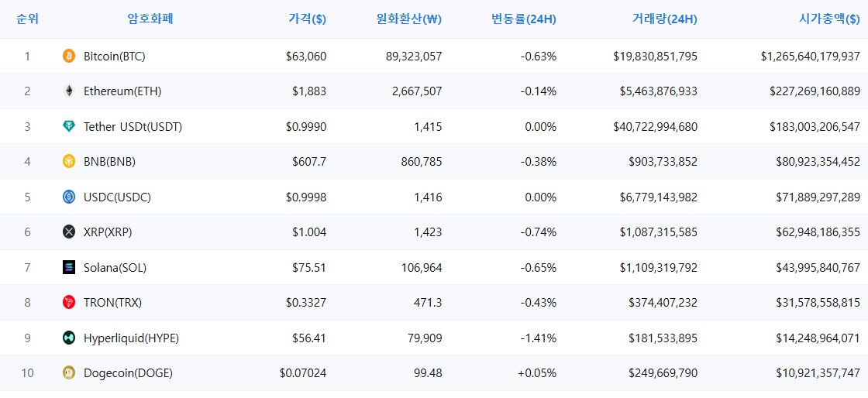Select Bitcoin market cap $1,265,640,179,937

tap(811, 57)
